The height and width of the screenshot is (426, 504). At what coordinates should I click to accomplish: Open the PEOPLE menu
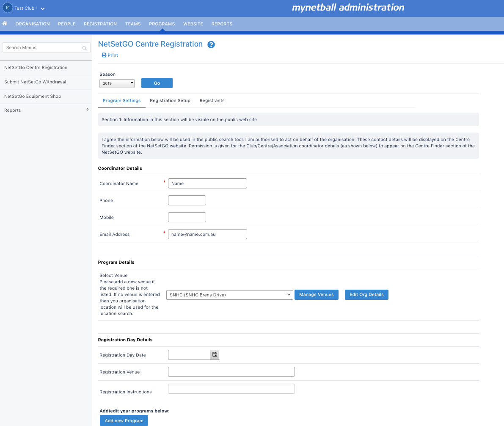pyautogui.click(x=67, y=24)
